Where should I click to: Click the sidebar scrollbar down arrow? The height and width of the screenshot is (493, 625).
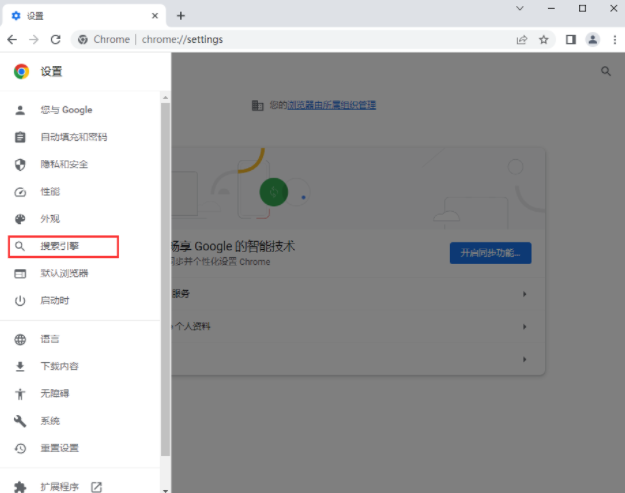[x=165, y=490]
